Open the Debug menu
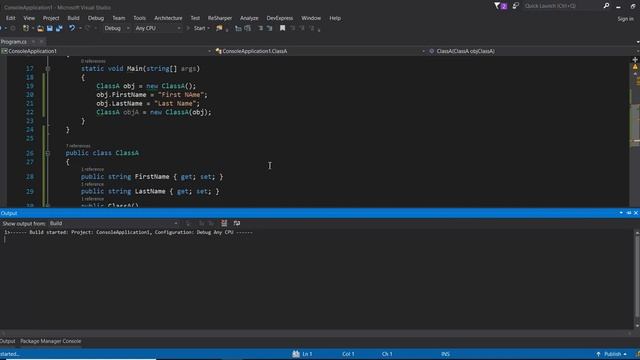 click(96, 18)
